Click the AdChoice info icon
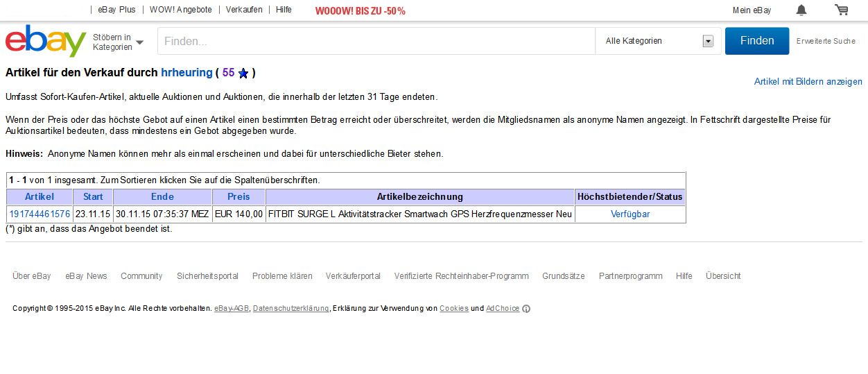 [x=526, y=309]
